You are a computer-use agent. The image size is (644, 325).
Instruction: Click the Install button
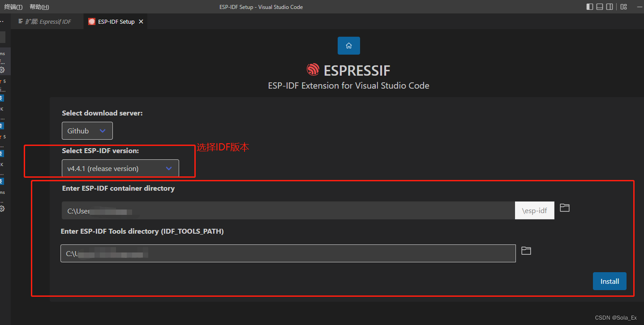610,281
